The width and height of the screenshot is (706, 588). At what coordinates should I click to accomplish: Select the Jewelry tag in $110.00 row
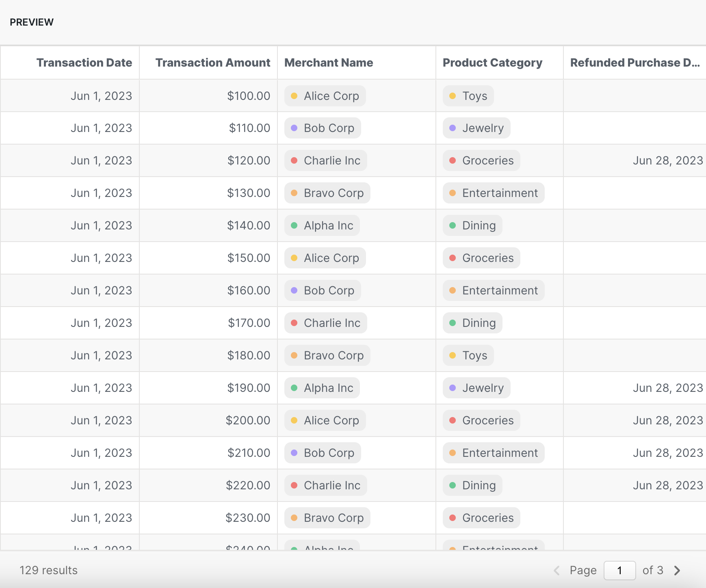tap(476, 128)
